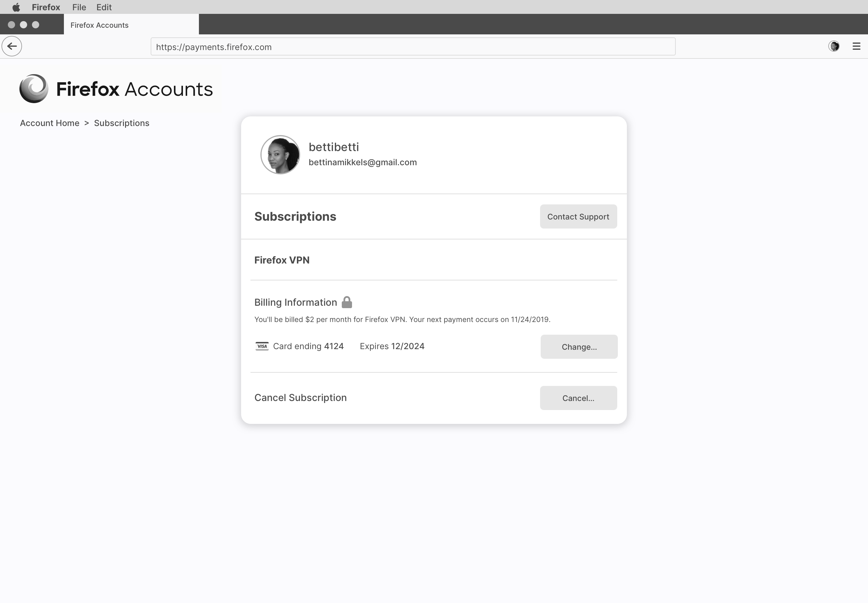Click the Subscriptions breadcrumb link

click(x=122, y=123)
